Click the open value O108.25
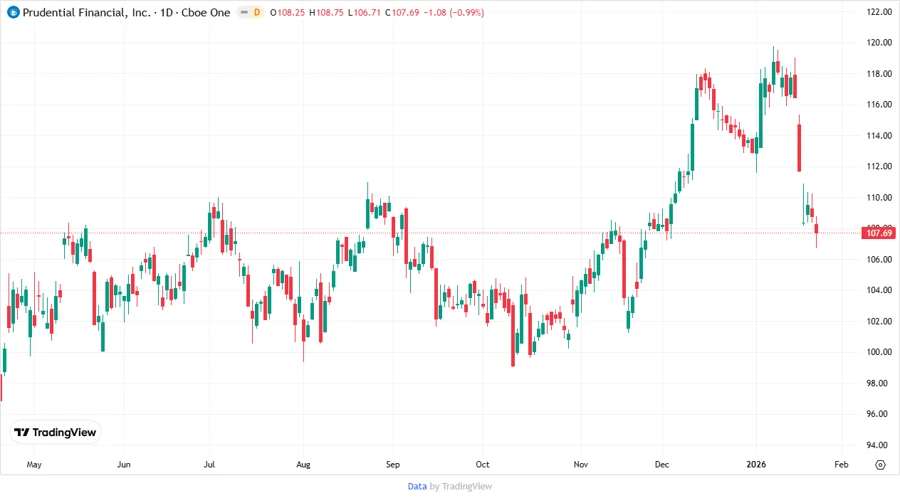 click(x=287, y=12)
